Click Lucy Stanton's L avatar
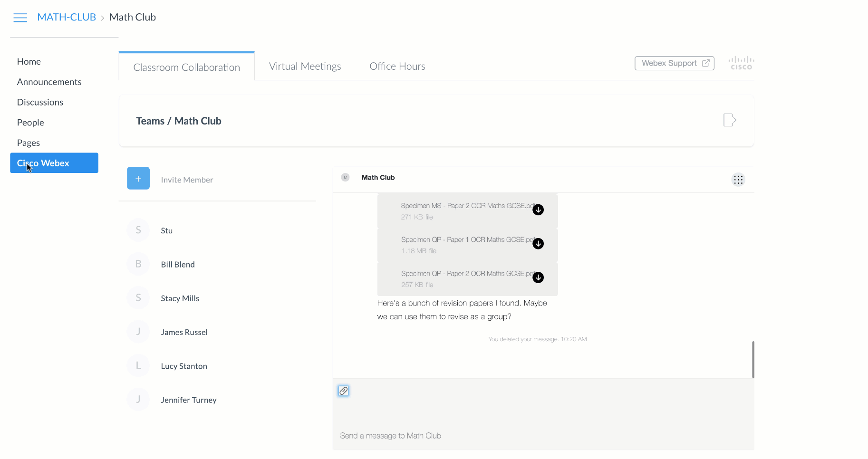Viewport: 868px width, 459px height. point(138,365)
